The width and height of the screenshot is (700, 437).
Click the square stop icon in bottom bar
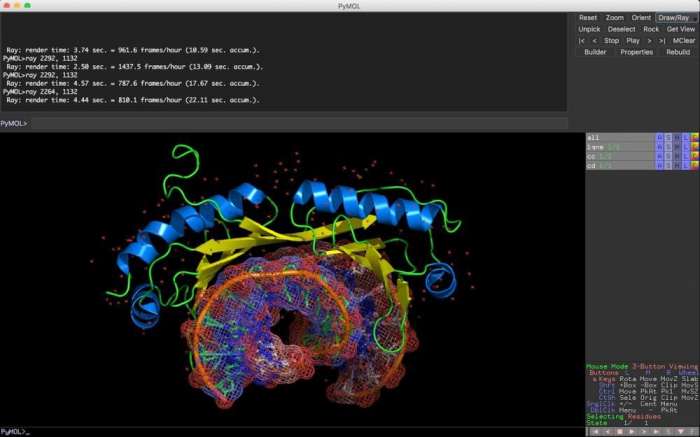click(619, 432)
